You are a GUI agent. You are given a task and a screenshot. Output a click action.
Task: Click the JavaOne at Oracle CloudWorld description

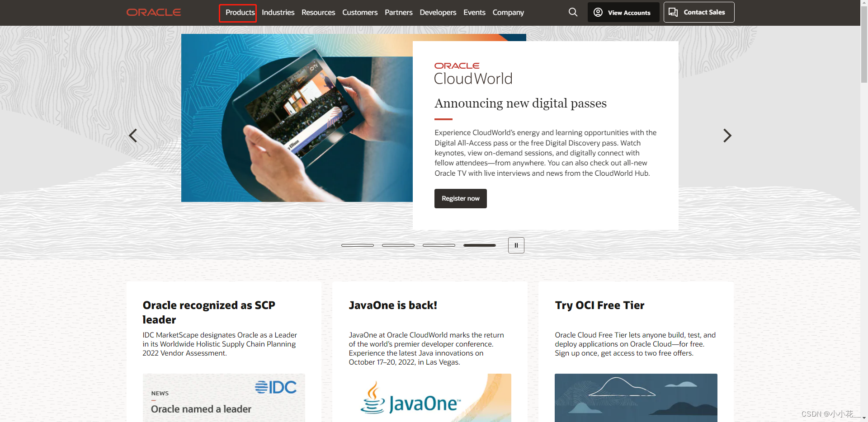[x=426, y=349]
